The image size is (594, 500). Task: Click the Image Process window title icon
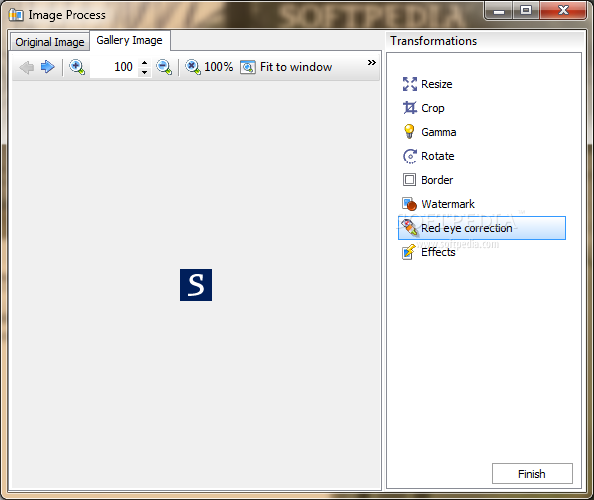16,15
